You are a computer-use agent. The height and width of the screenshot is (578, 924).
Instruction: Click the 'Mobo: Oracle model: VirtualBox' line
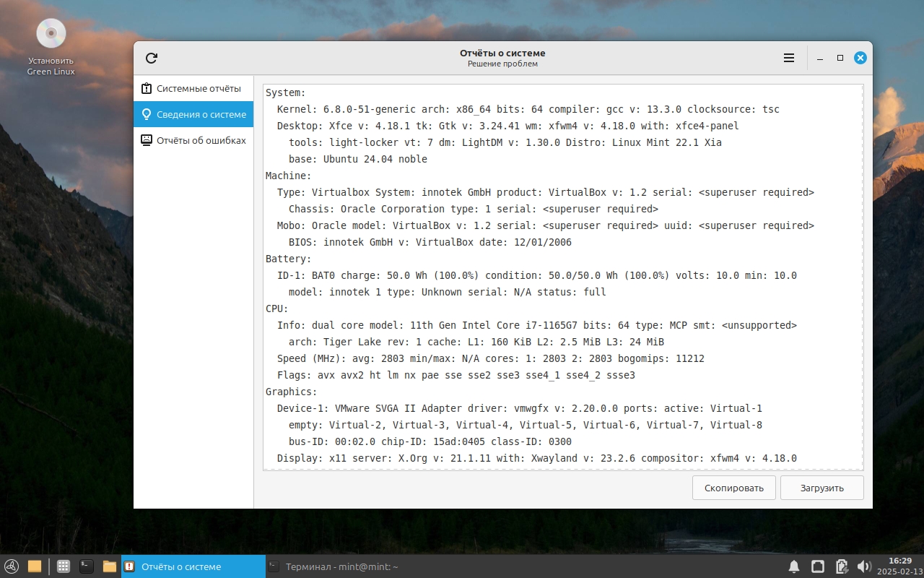[546, 225]
